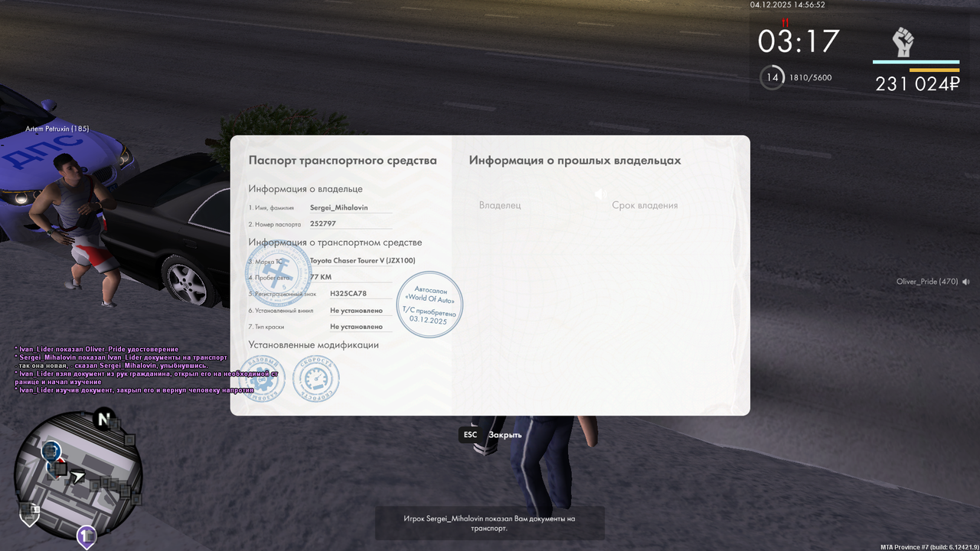980x551 pixels.
Task: Click the Владелец column header
Action: (500, 205)
